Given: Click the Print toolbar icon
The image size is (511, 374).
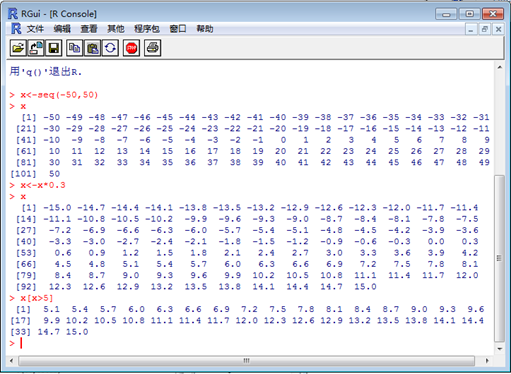Looking at the screenshot, I should pyautogui.click(x=153, y=48).
